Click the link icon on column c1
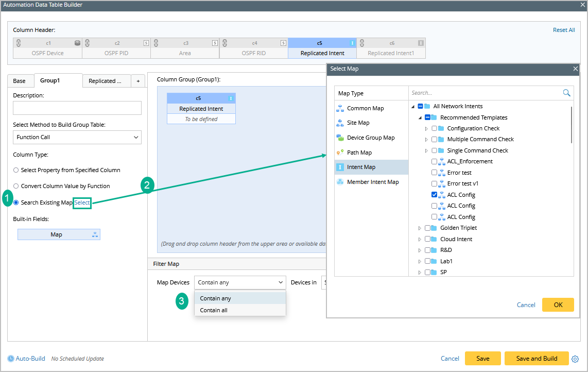 click(19, 43)
